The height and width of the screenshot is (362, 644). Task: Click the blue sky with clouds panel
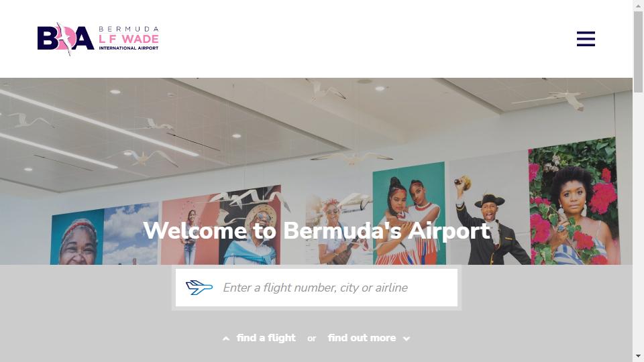point(131,233)
